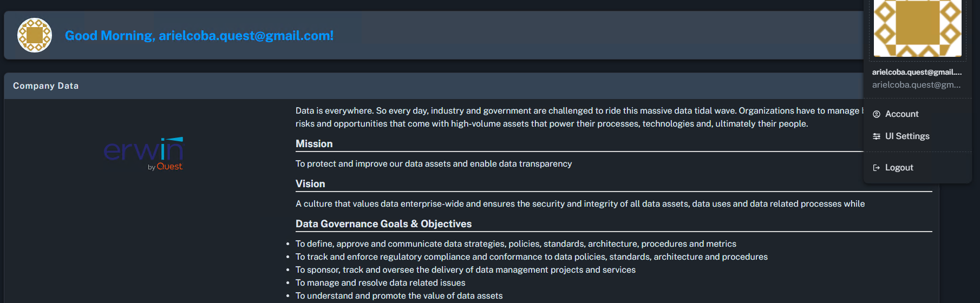Click the Good Morning greeting text
This screenshot has height=303, width=980.
point(199,36)
